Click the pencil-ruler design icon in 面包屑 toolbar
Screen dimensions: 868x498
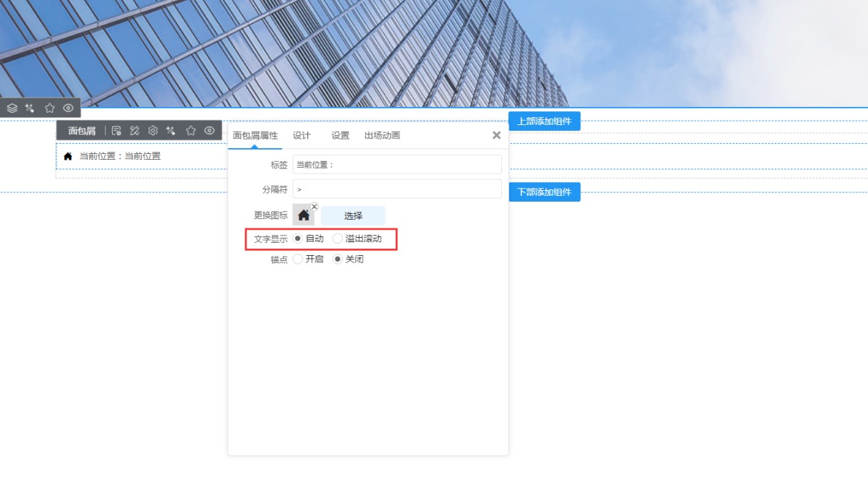tap(135, 131)
